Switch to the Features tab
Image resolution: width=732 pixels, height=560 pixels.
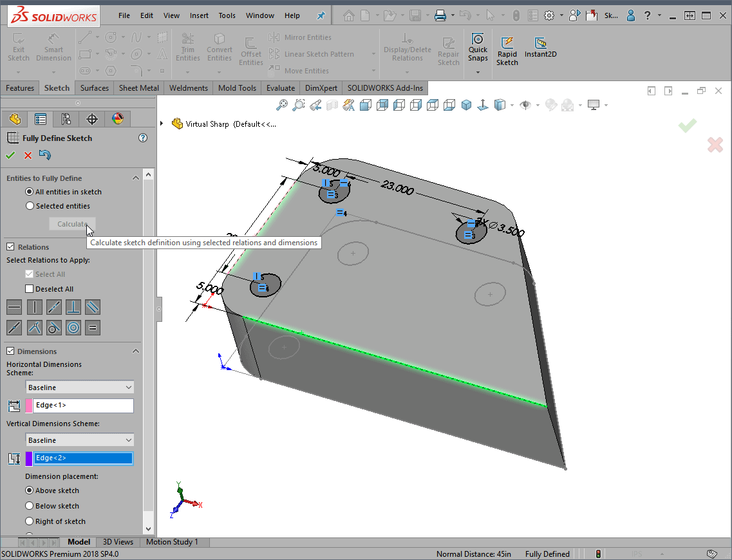tap(19, 88)
